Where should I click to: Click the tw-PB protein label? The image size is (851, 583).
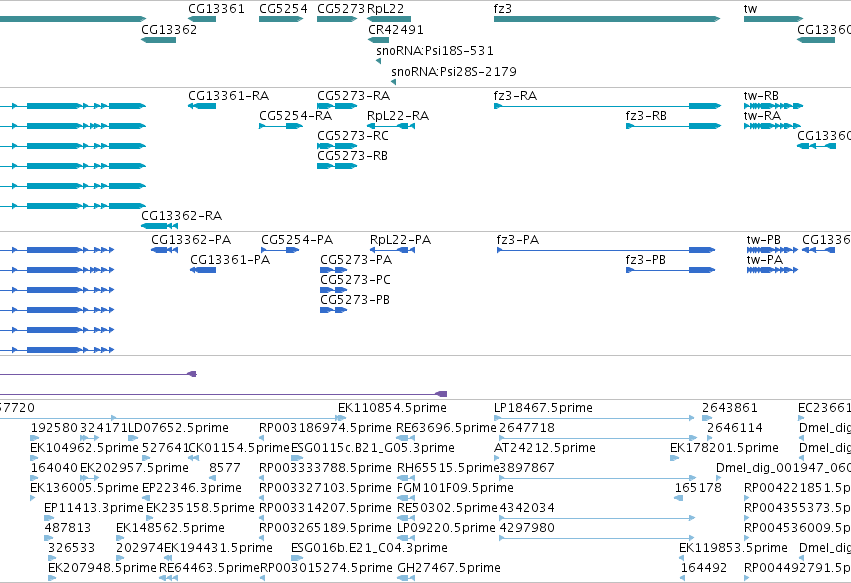point(764,239)
